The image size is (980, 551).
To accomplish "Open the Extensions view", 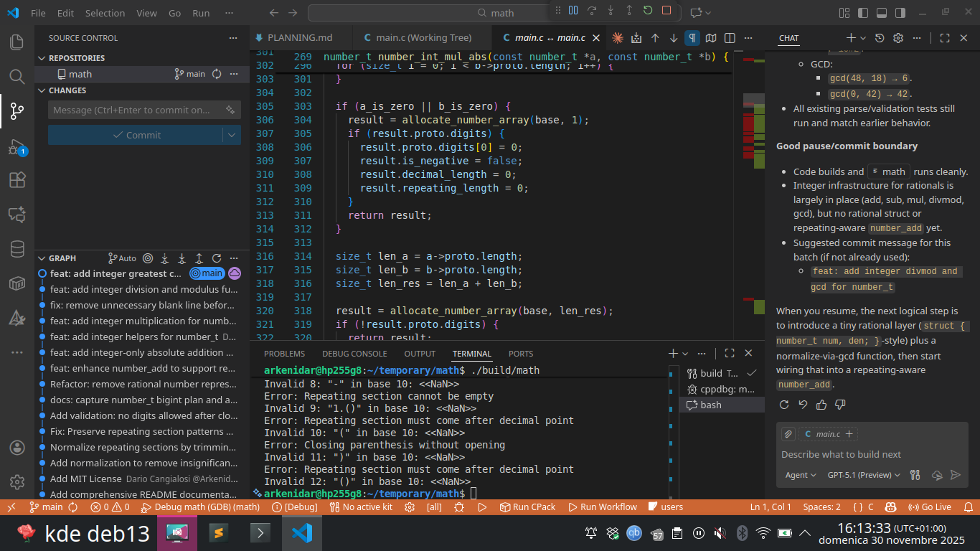I will click(17, 180).
